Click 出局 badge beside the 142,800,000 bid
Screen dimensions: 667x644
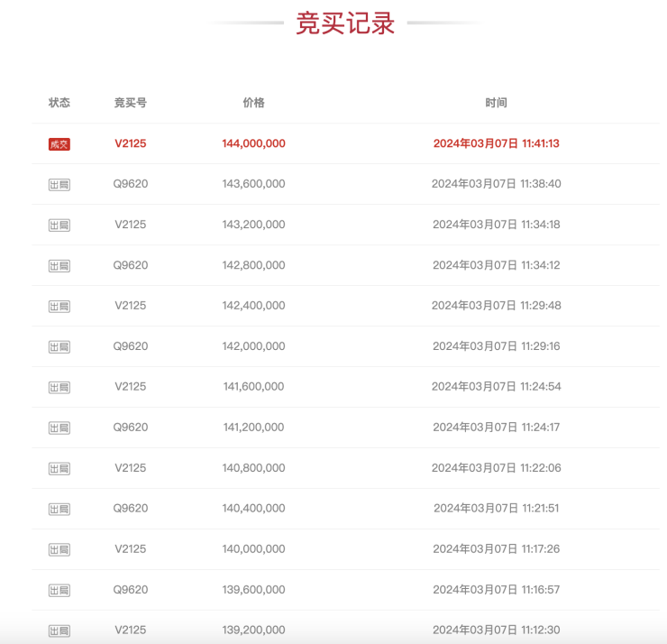(59, 266)
